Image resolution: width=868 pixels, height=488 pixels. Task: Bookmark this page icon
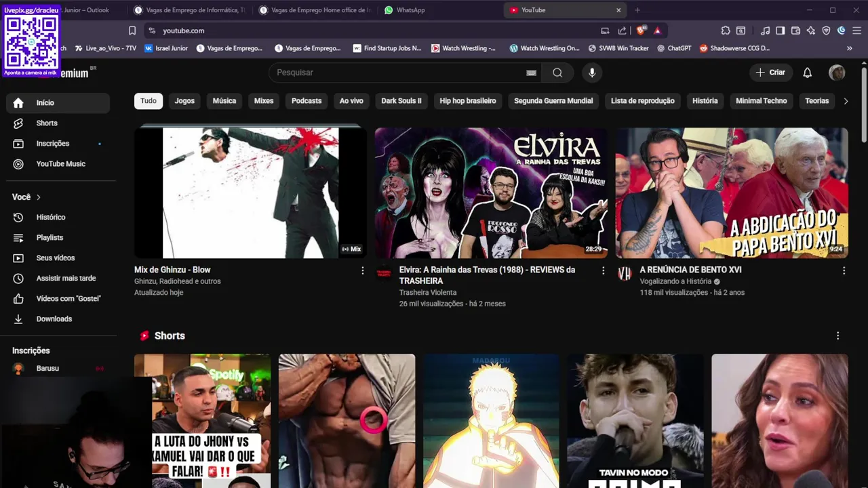(132, 30)
